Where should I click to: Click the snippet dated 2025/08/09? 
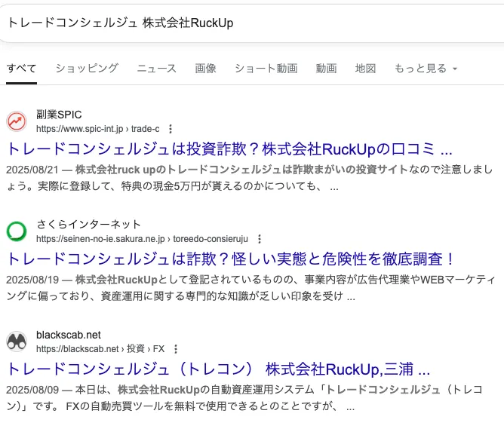(x=244, y=398)
